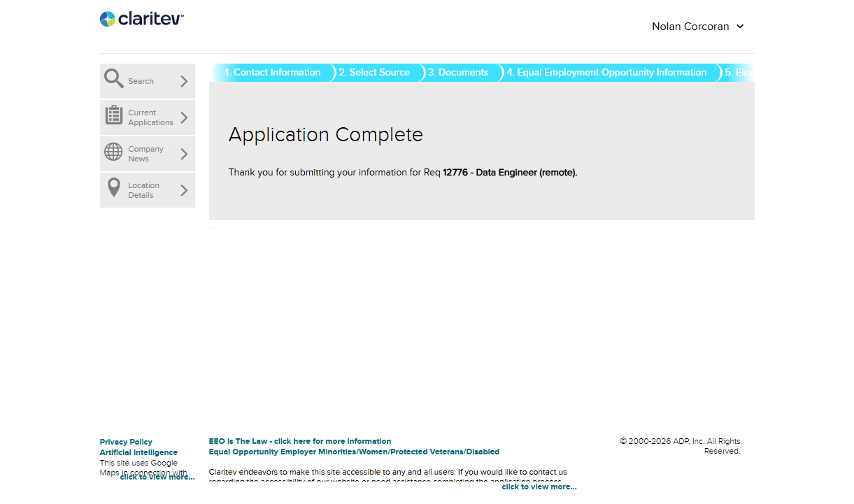This screenshot has height=504, width=854.
Task: Open the Nolan Corcoran account dropdown arrow
Action: point(740,27)
